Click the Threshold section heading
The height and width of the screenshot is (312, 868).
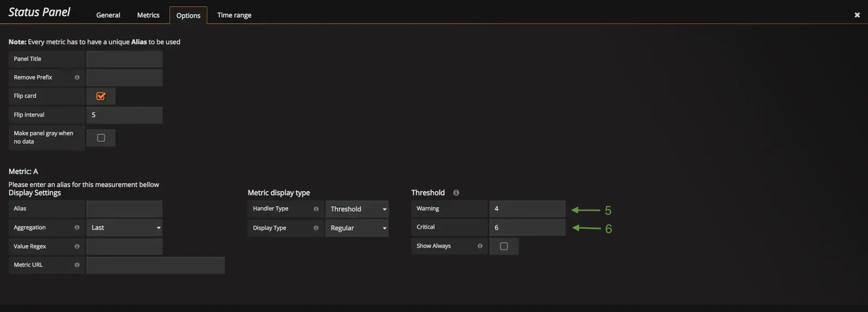tap(428, 193)
